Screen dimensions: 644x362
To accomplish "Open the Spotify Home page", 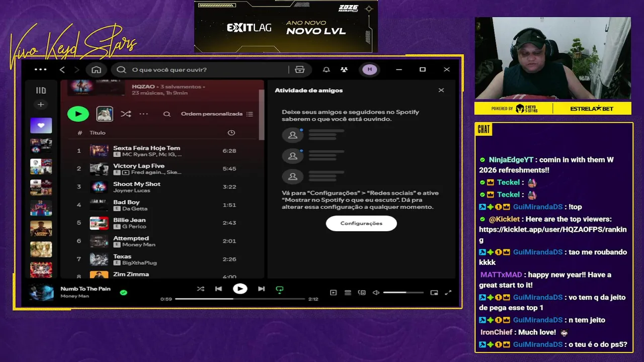I will tap(97, 69).
